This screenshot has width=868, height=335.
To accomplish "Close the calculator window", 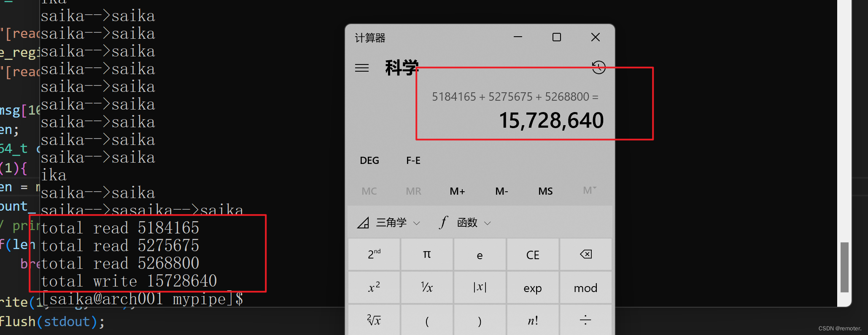I will [596, 37].
